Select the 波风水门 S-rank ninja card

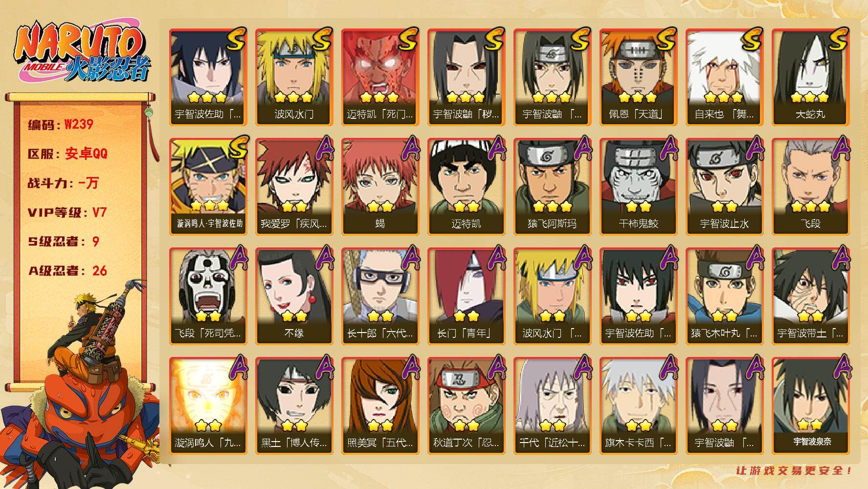click(294, 77)
